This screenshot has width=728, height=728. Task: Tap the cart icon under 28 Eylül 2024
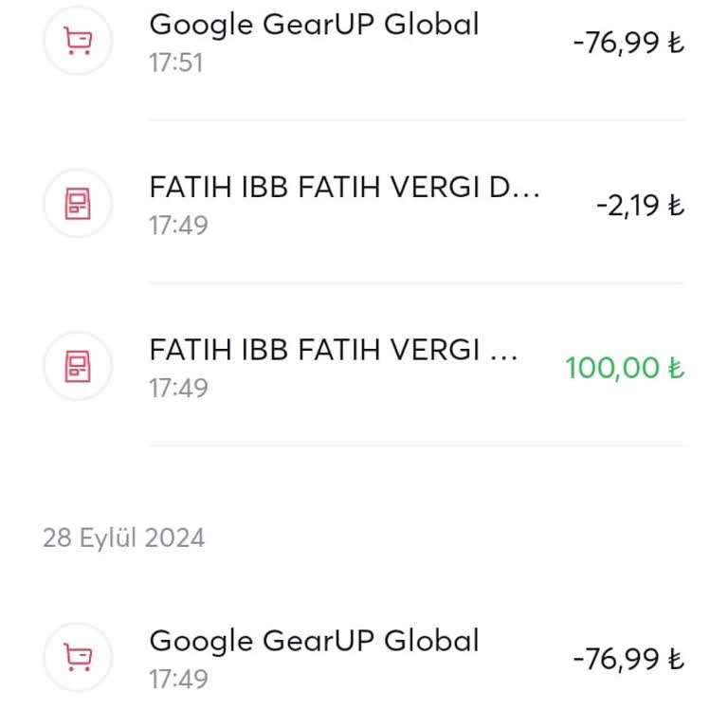[x=78, y=657]
